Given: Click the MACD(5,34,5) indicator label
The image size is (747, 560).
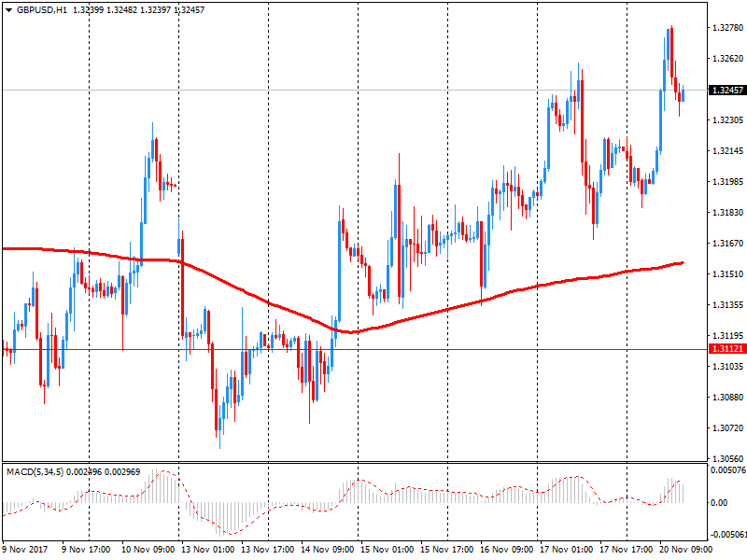Looking at the screenshot, I should click(35, 472).
